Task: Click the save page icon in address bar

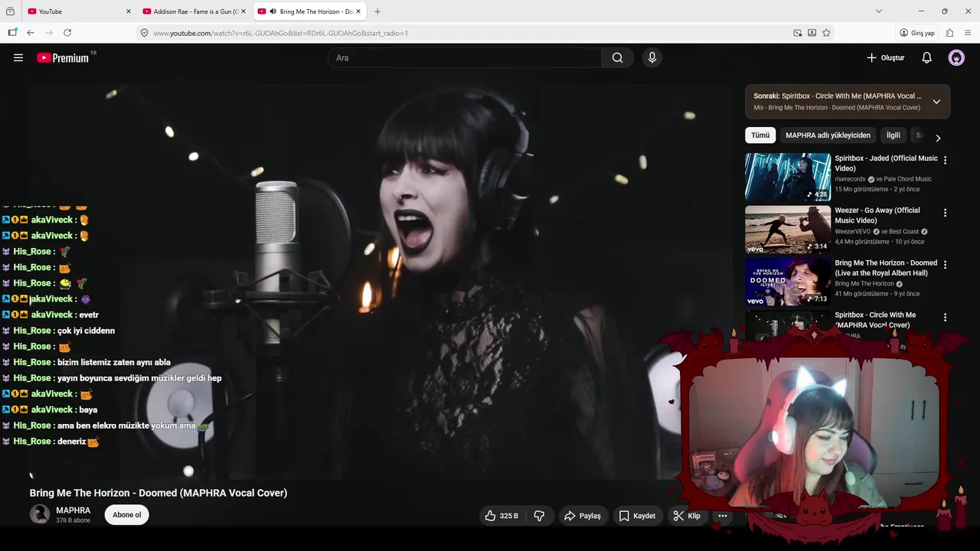Action: tap(812, 33)
